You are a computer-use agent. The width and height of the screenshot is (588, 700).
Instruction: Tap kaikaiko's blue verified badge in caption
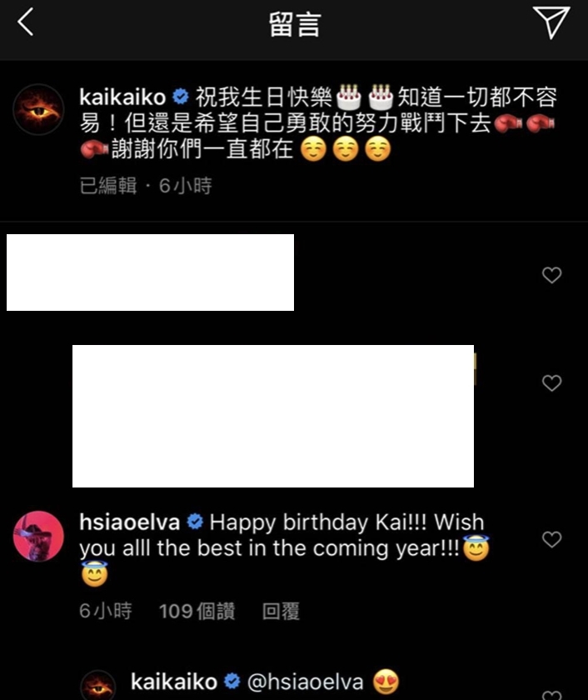(x=181, y=97)
